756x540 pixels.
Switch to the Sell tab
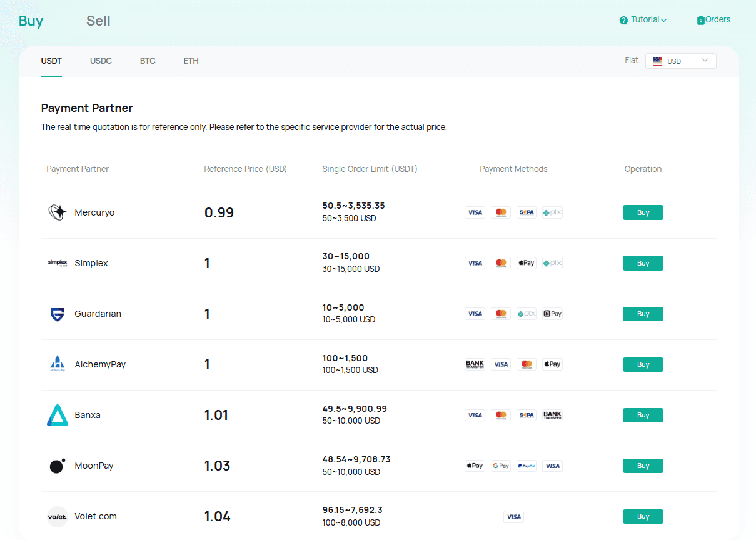pyautogui.click(x=98, y=21)
